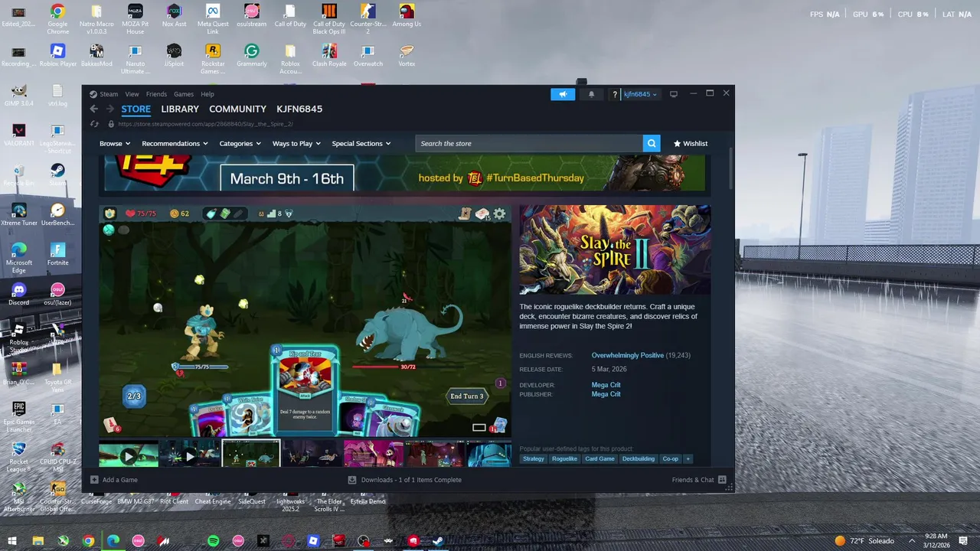Screen dimensions: 980x551
Task: Open Steam announcements megaphone button
Action: pos(563,94)
